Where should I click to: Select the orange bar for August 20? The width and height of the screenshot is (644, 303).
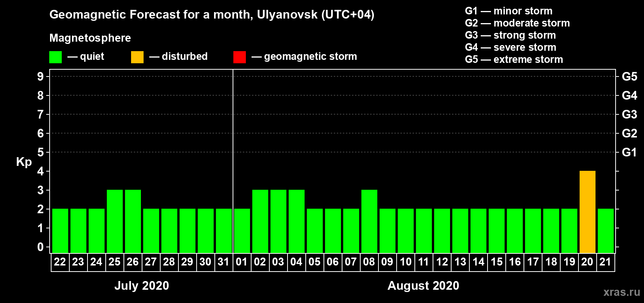(x=587, y=212)
